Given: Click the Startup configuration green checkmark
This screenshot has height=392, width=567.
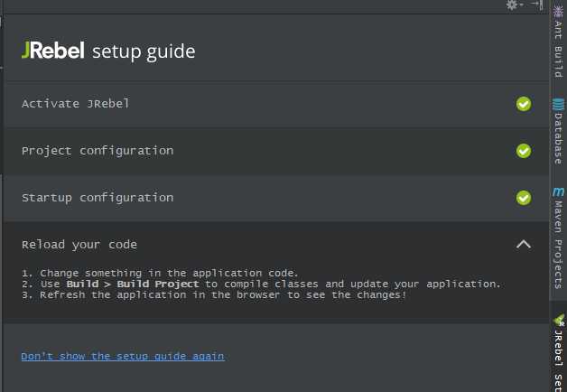Looking at the screenshot, I should coord(524,198).
